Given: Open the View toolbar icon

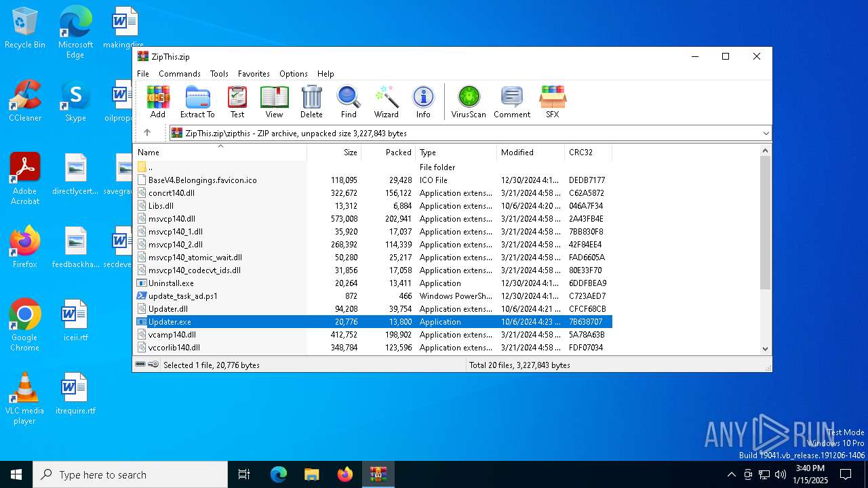Looking at the screenshot, I should point(274,102).
